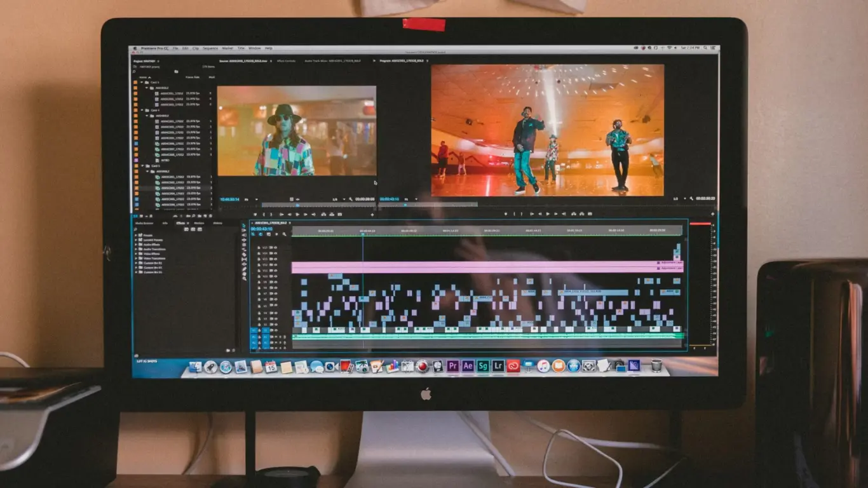The image size is (868, 488).
Task: Open Source monitor playback resolution dropdown
Action: (339, 199)
